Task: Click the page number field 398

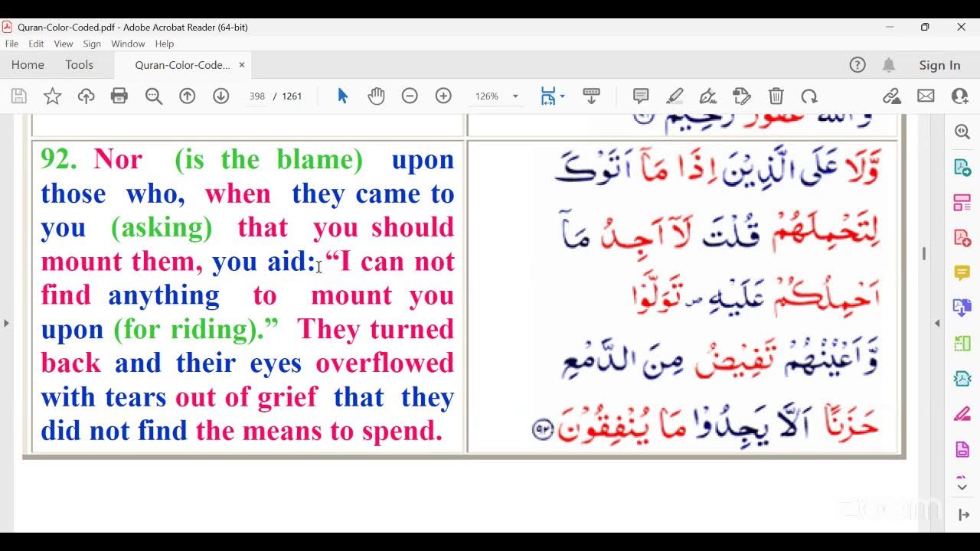Action: [256, 96]
